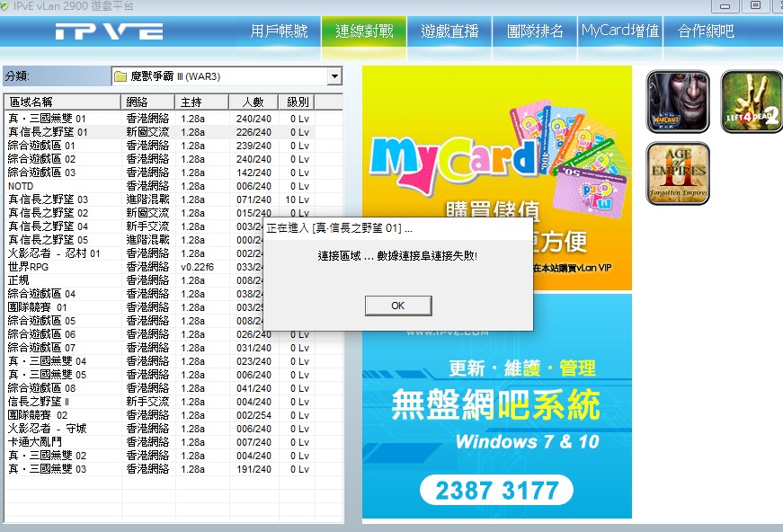Viewport: 783px width, 532px height.
Task: Select the 綜合遊戲區 05 row
Action: (x=135, y=321)
